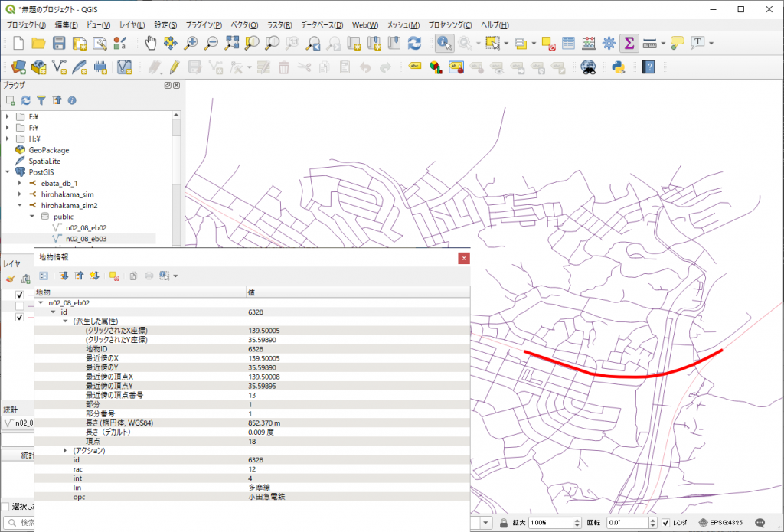Image resolution: width=784 pixels, height=532 pixels.
Task: Open the Python console
Action: click(x=619, y=67)
